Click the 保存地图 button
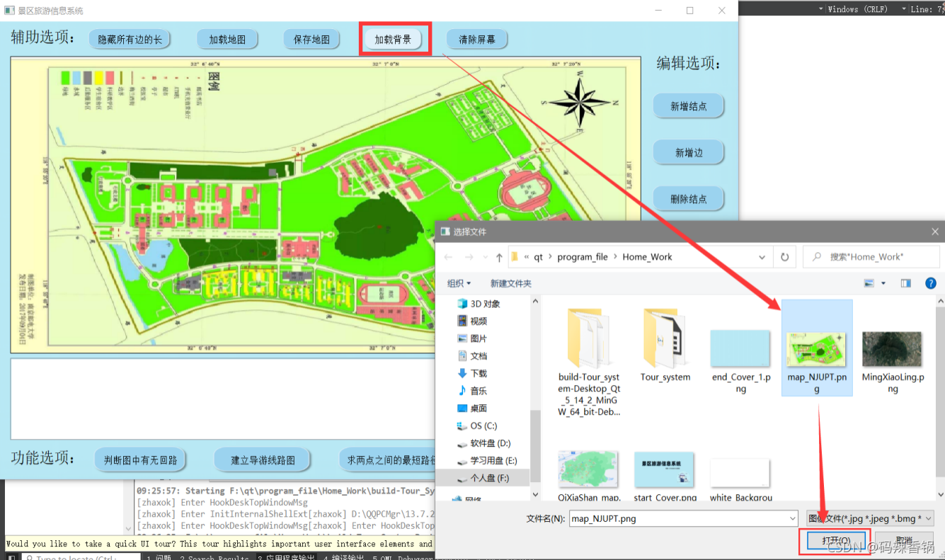This screenshot has height=560, width=945. (x=311, y=40)
